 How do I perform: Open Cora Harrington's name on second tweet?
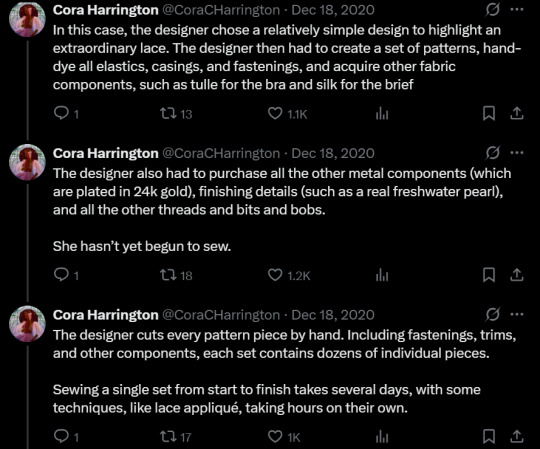106,153
